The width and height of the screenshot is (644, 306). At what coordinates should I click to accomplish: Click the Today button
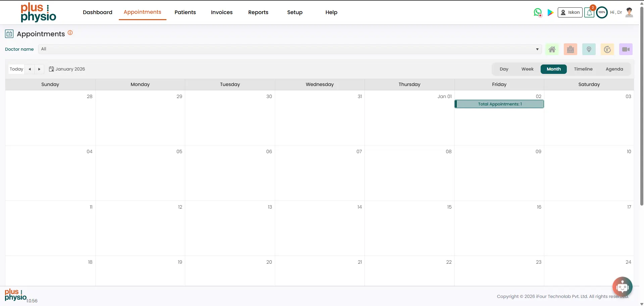[16, 69]
